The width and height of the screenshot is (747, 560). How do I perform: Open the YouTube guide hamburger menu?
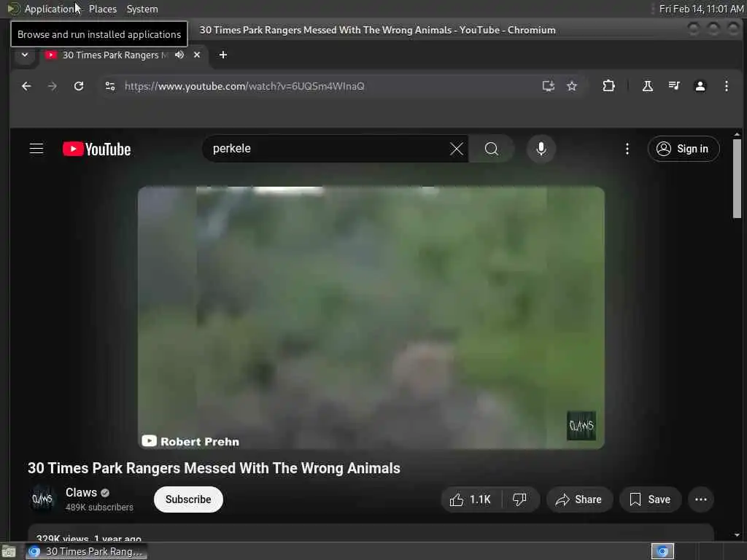coord(36,149)
